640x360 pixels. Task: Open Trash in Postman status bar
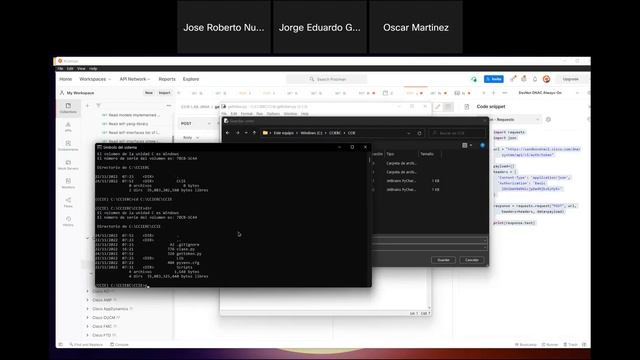pos(571,345)
